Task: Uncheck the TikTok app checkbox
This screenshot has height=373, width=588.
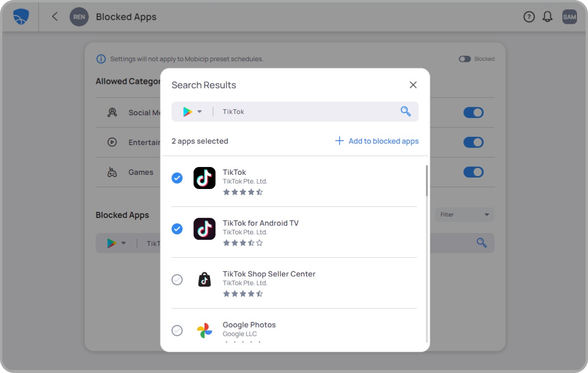Action: point(177,178)
